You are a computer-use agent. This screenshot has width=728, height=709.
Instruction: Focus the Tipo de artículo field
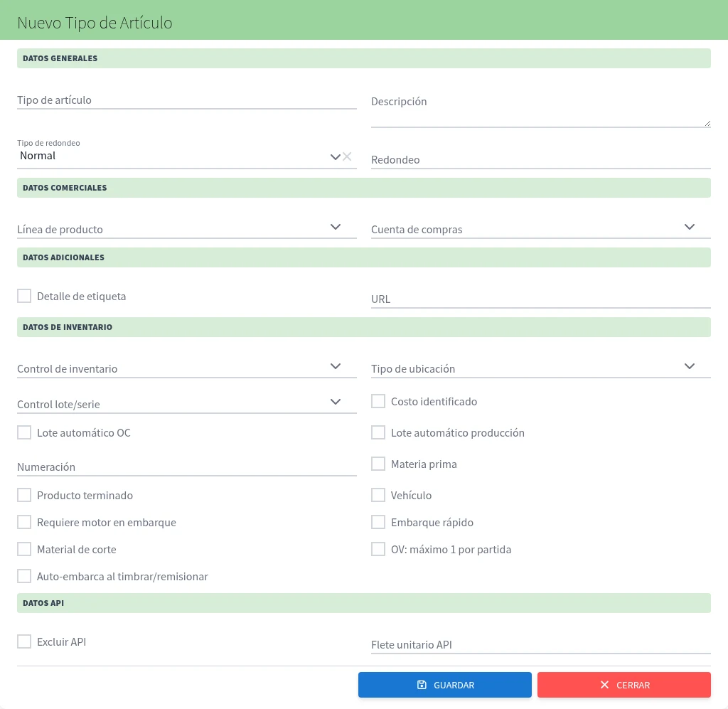click(187, 100)
